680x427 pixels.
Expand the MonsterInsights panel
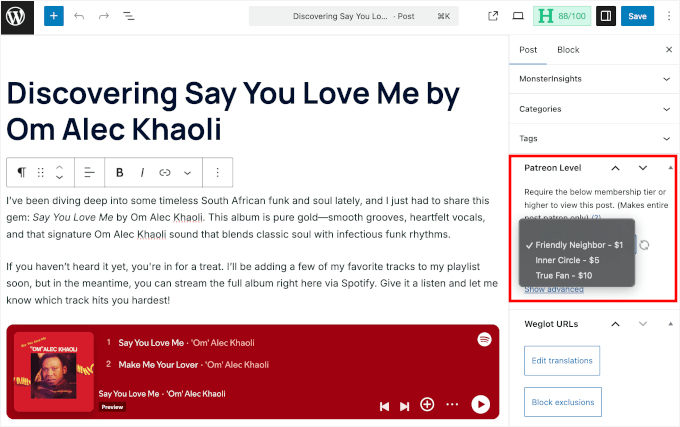pos(594,79)
